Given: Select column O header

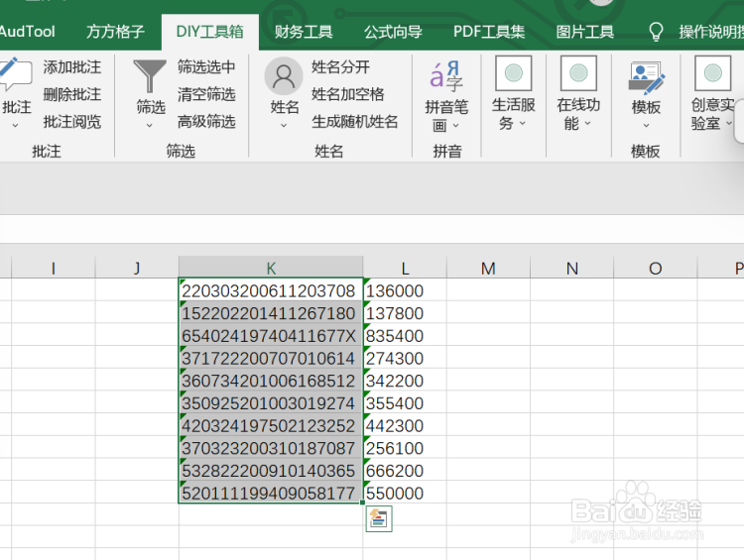Looking at the screenshot, I should click(x=656, y=268).
